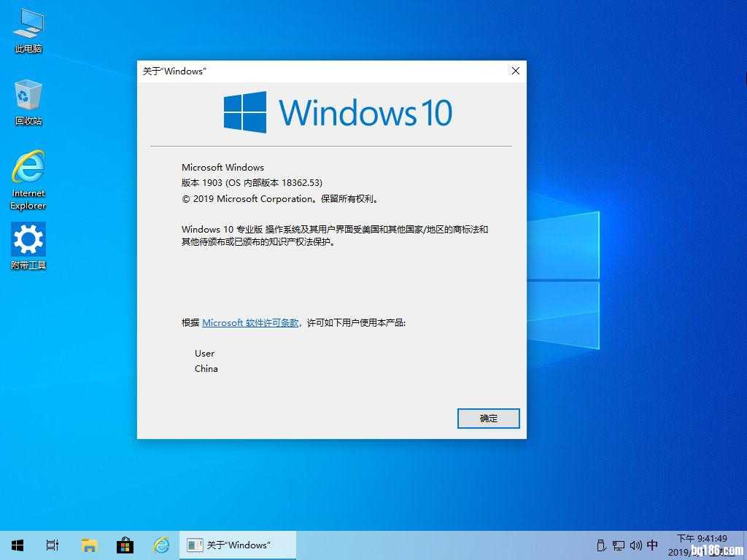Open the Windows Start menu
Screen dimensions: 747x560
point(17,545)
